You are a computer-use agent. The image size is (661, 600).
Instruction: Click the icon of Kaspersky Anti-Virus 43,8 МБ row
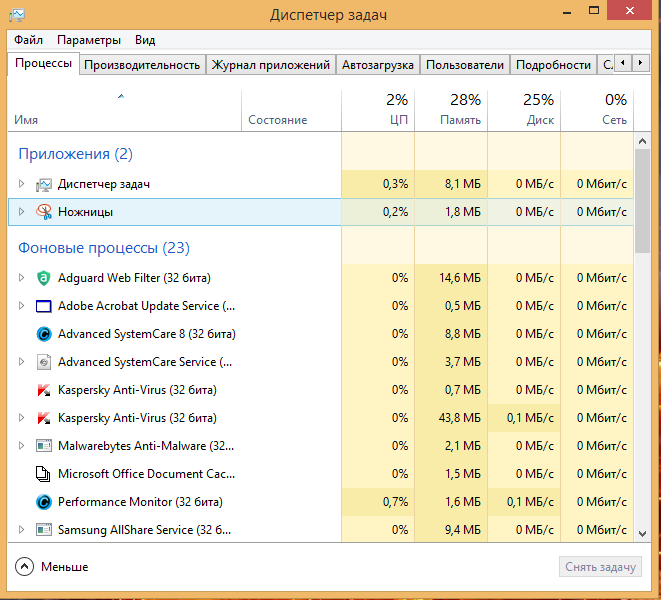point(44,418)
